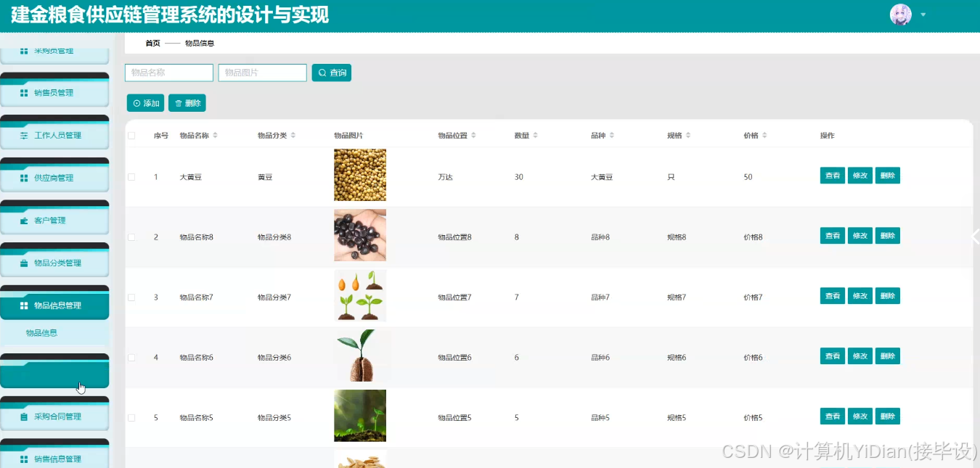Screen dimensions: 980x468
Task: Click the 查询 search button
Action: point(332,73)
